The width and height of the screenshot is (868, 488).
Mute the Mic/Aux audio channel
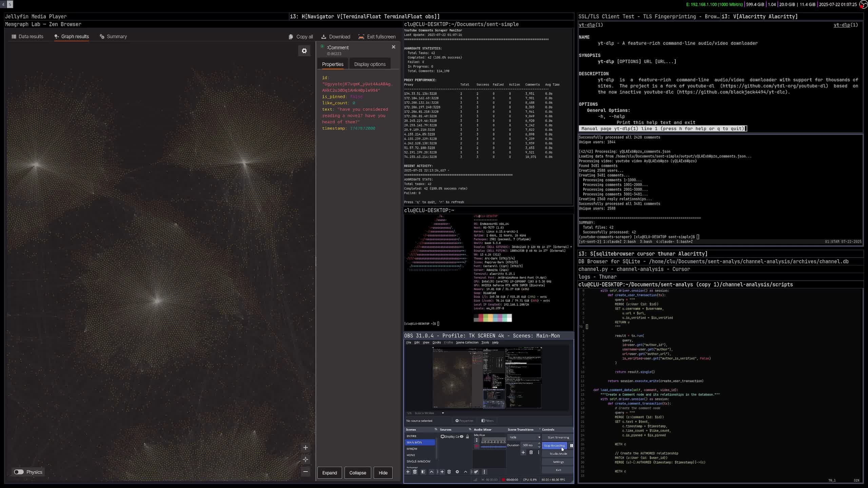click(x=476, y=446)
